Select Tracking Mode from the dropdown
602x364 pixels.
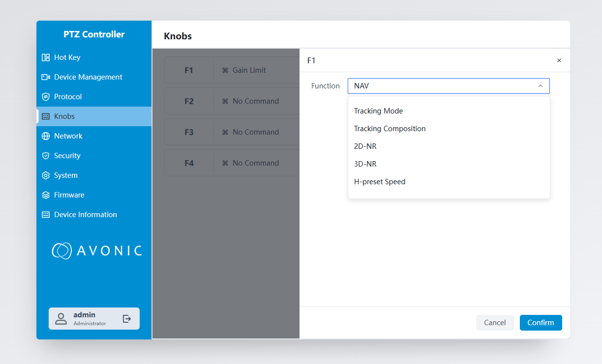pos(449,111)
